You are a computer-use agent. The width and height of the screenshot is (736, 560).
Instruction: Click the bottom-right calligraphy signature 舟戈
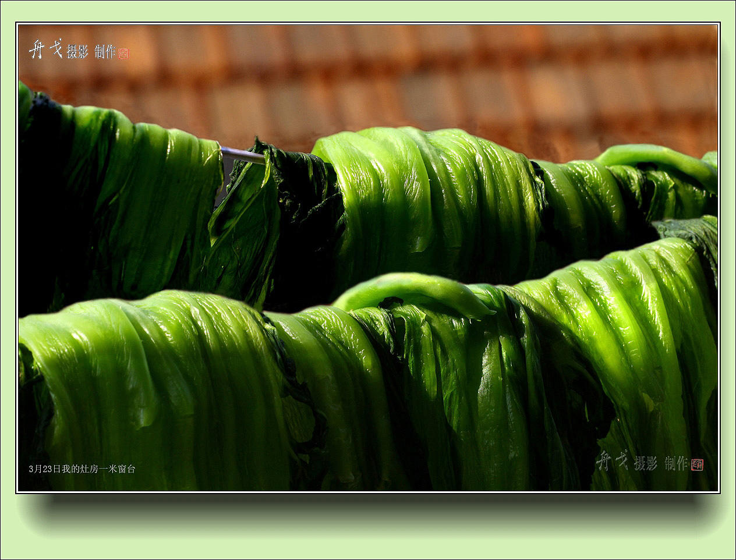click(x=613, y=461)
